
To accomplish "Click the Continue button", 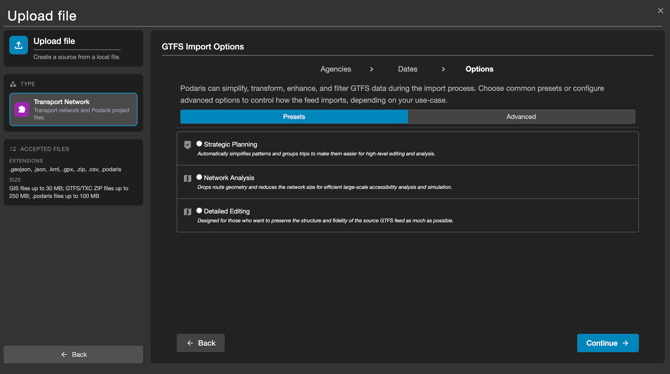I will point(608,343).
